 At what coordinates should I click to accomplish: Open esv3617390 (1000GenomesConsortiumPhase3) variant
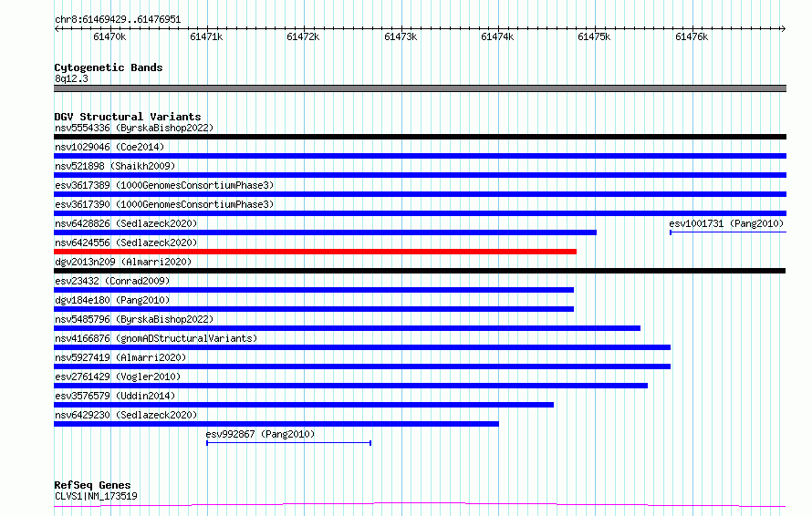tap(164, 204)
